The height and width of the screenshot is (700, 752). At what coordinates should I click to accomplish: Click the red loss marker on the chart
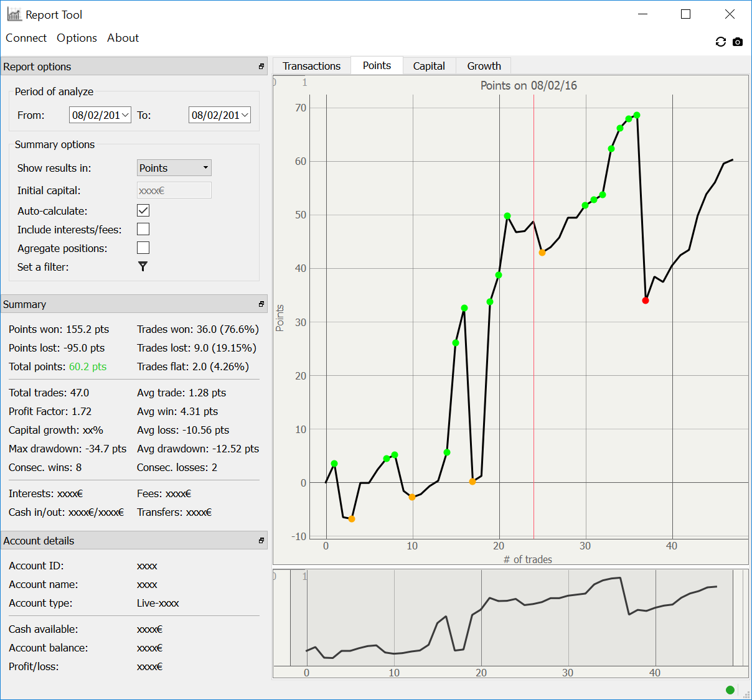646,301
